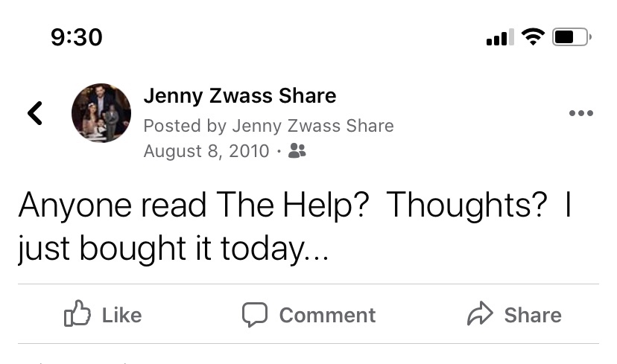Tap the Wi-Fi status icon
Image resolution: width=617 pixels, height=364 pixels.
tap(533, 36)
